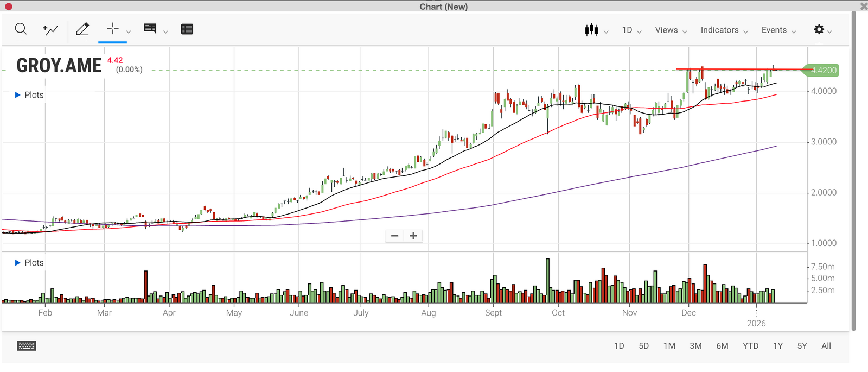Expand the price Plots disclosure triangle
Screen dimensions: 868x372
click(17, 95)
